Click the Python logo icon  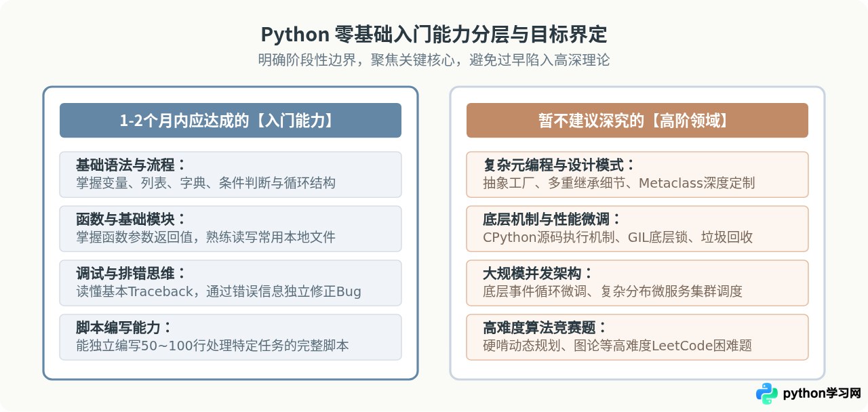(x=767, y=394)
